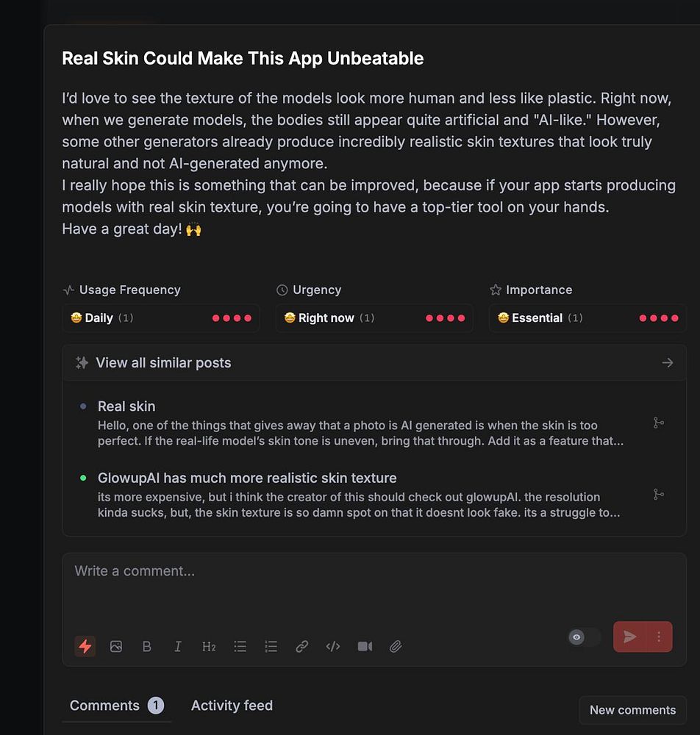Expand View all similar posts arrow
Screen dimensions: 700x735
[667, 362]
